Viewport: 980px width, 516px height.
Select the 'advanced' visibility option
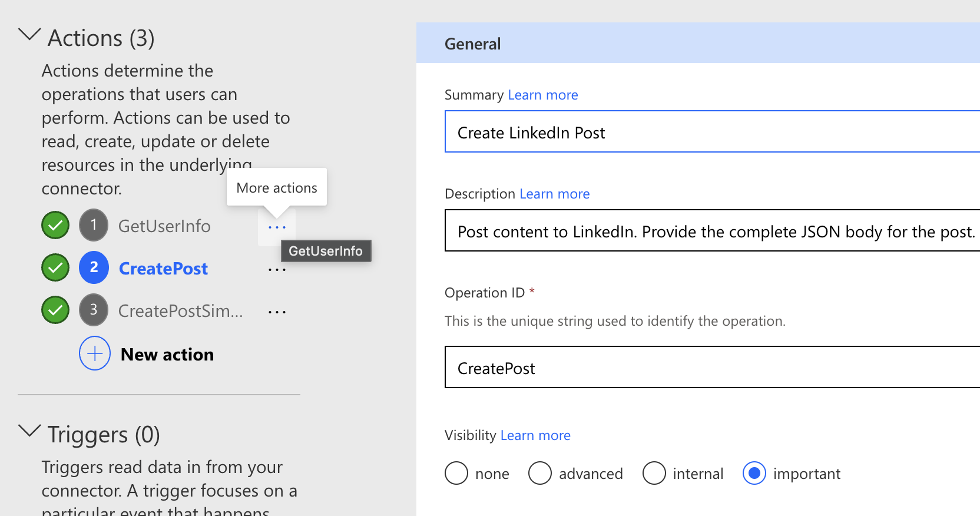tap(540, 473)
